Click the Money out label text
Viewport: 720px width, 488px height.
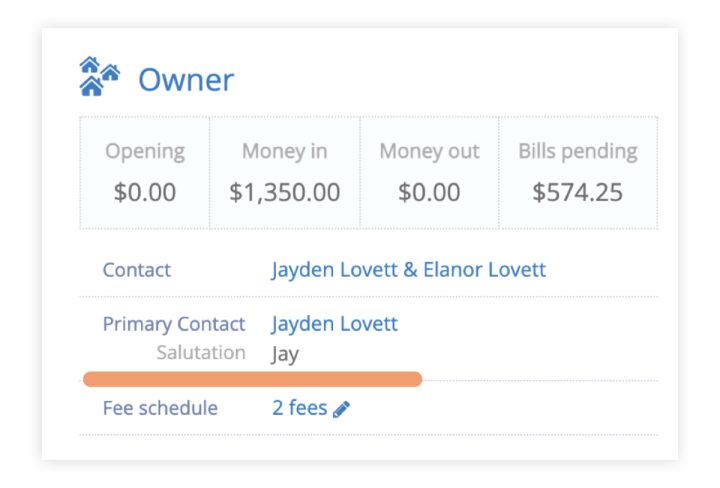429,151
